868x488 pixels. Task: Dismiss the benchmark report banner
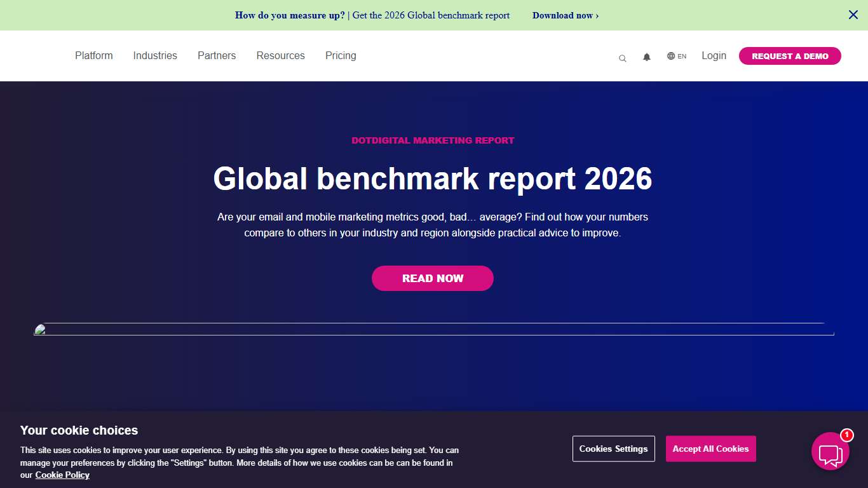point(853,15)
